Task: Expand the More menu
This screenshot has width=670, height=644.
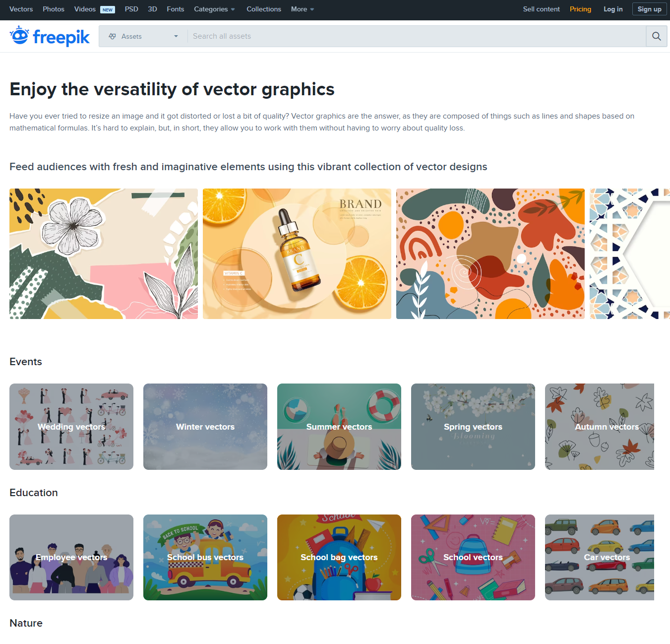Action: tap(303, 9)
